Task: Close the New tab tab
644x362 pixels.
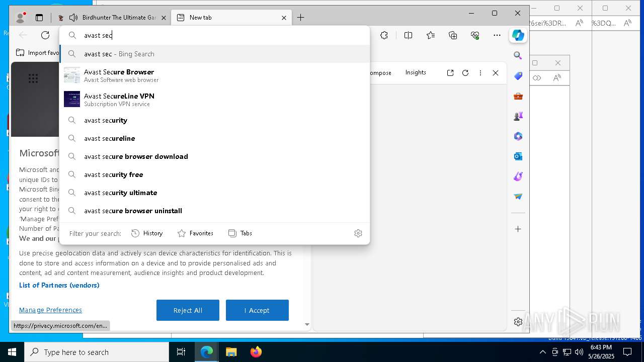Action: [284, 18]
